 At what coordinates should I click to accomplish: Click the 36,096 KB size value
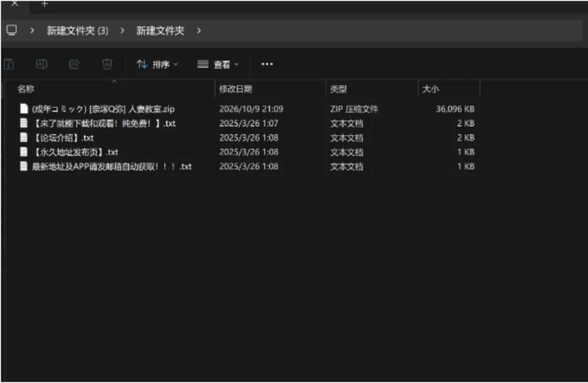click(x=455, y=109)
